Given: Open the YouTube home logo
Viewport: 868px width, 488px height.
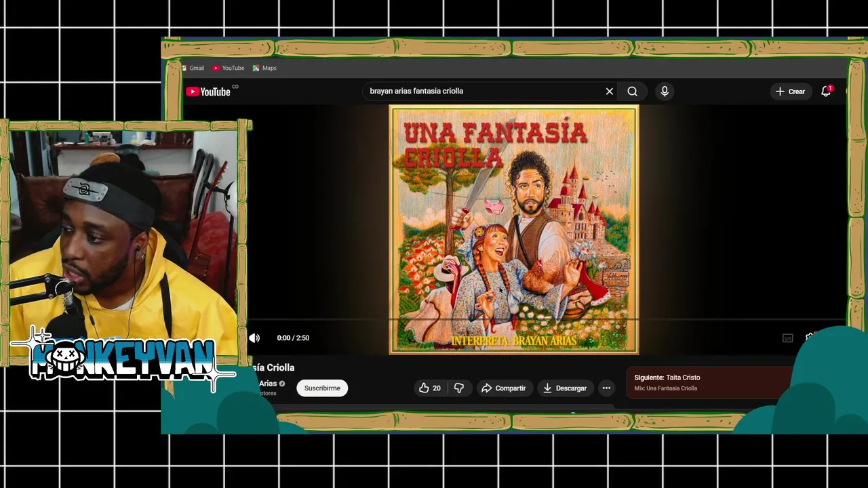Looking at the screenshot, I should [x=208, y=91].
